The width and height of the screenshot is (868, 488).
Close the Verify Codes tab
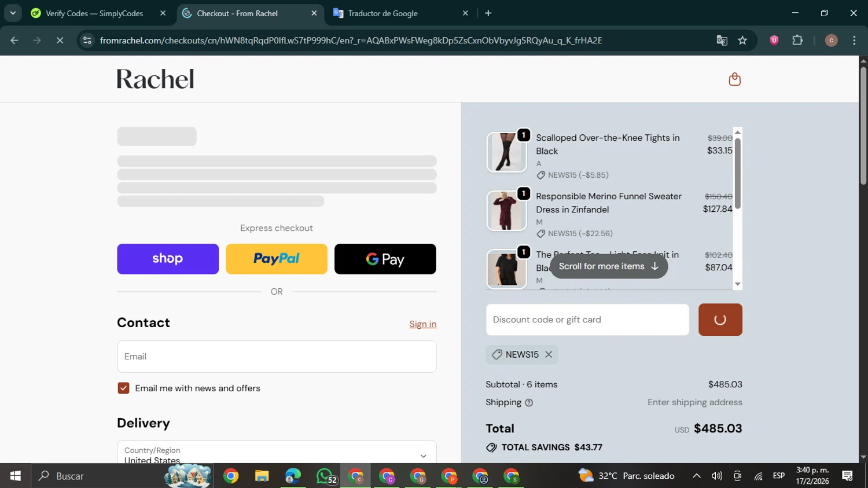pos(163,13)
